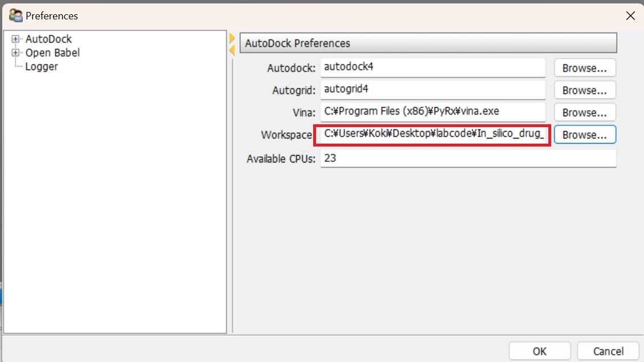Click the Available CPUs label
644x362 pixels.
[x=281, y=159]
